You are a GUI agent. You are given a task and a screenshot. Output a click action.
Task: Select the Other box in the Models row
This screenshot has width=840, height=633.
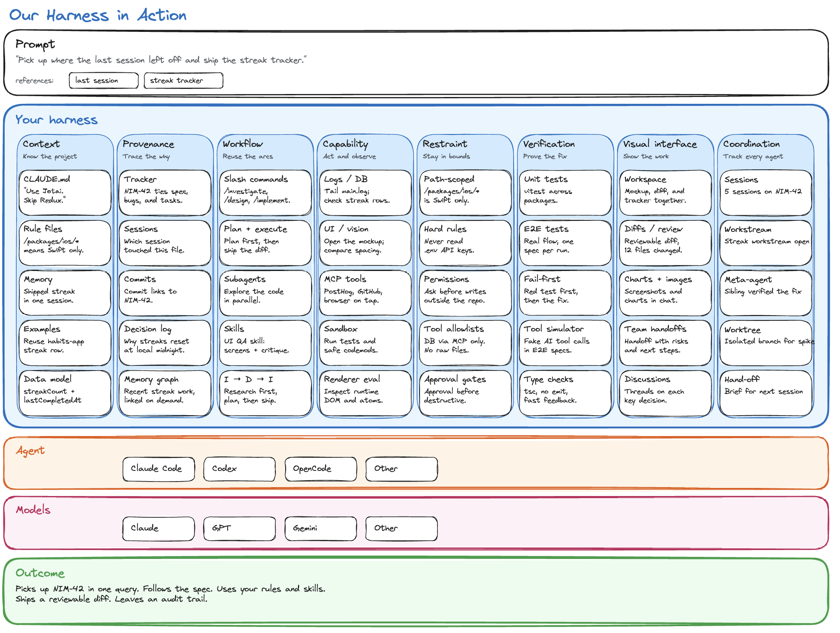(402, 529)
